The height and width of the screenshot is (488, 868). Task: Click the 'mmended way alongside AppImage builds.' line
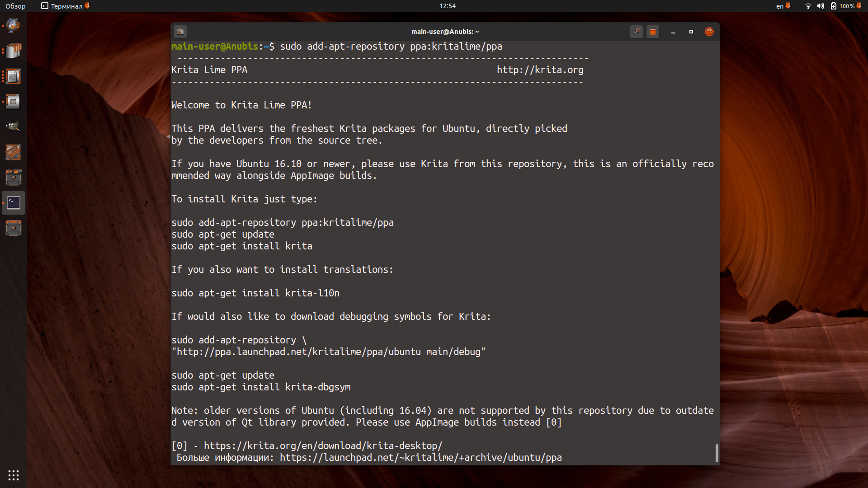pyautogui.click(x=274, y=176)
